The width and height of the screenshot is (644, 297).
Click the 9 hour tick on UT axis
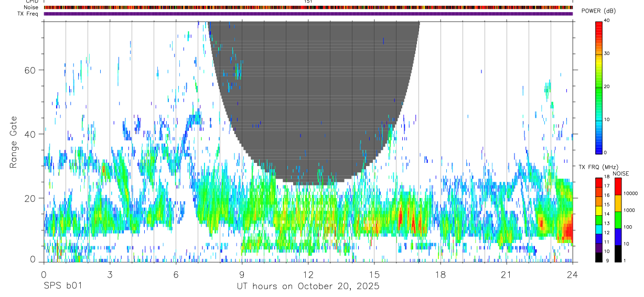[242, 274]
